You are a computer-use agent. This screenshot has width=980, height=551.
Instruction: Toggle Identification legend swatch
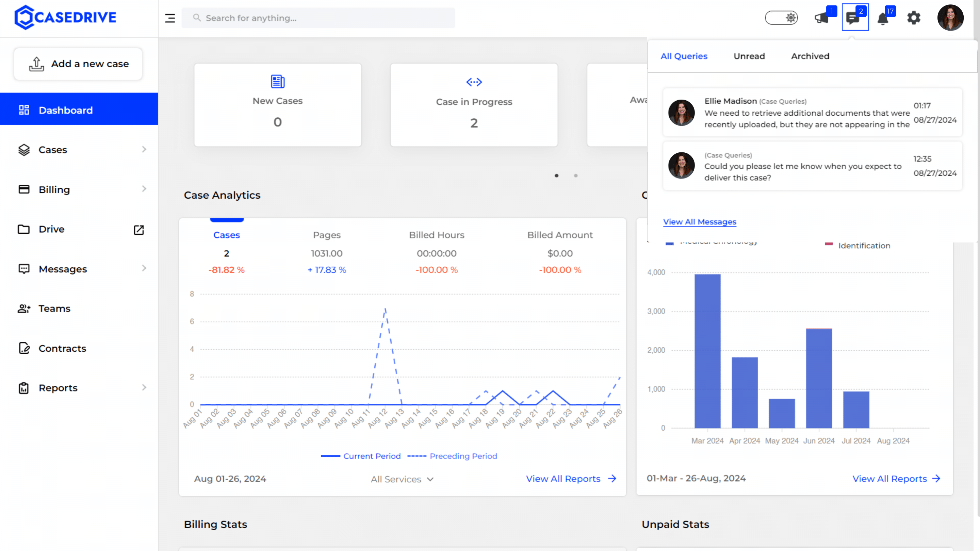[x=829, y=244]
